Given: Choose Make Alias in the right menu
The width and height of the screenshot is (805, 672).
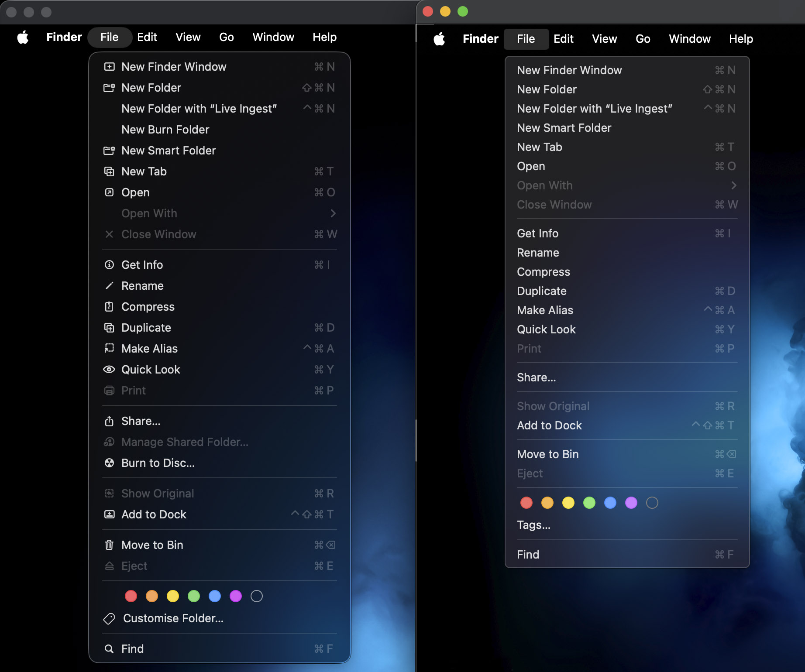Looking at the screenshot, I should pos(627,310).
